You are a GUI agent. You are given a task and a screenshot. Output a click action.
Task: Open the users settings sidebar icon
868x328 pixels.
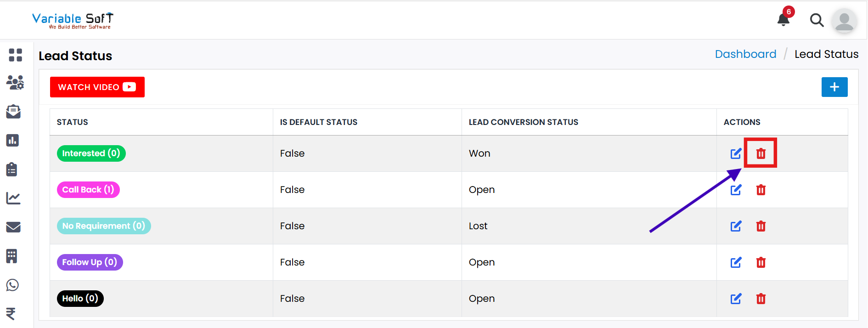pos(15,83)
